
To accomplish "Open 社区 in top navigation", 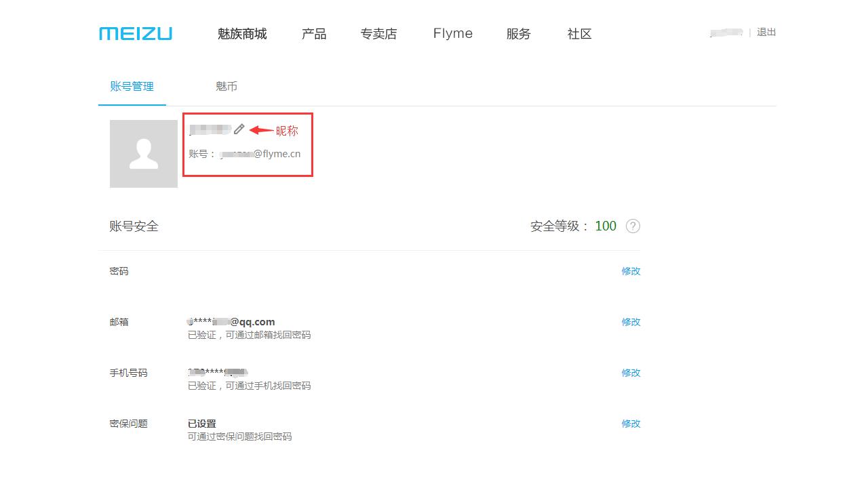I will coord(580,34).
